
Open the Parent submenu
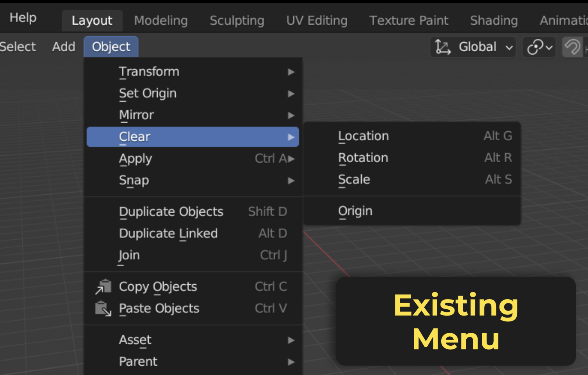click(x=193, y=362)
